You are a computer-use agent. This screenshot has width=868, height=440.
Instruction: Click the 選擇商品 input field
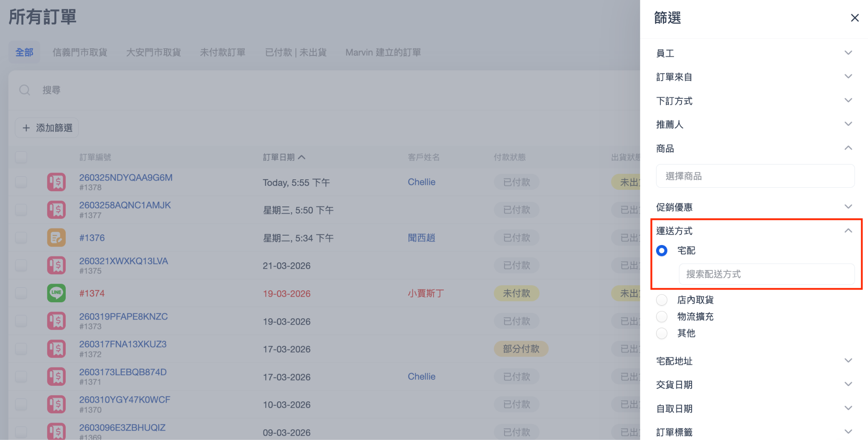pyautogui.click(x=755, y=176)
